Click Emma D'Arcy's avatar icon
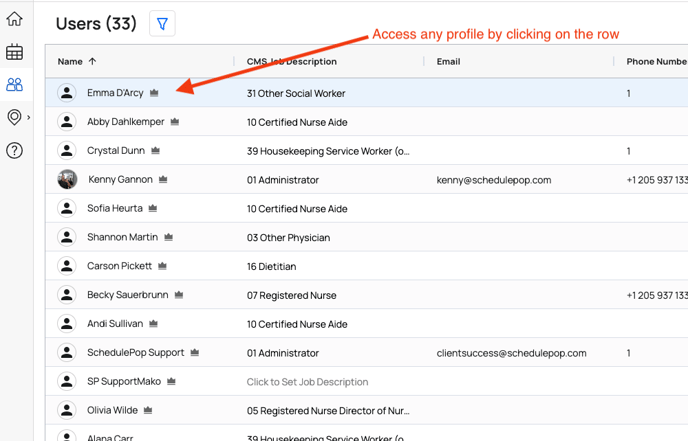 click(x=67, y=93)
